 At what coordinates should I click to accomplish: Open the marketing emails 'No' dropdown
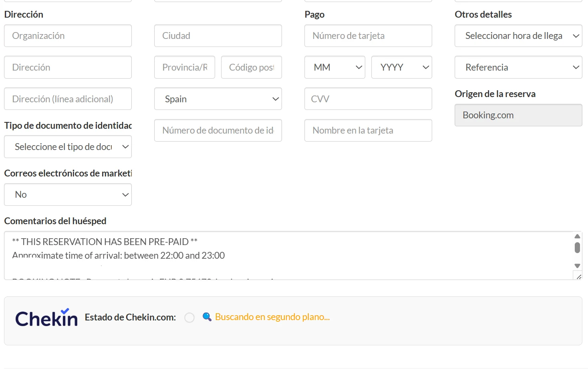(68, 195)
